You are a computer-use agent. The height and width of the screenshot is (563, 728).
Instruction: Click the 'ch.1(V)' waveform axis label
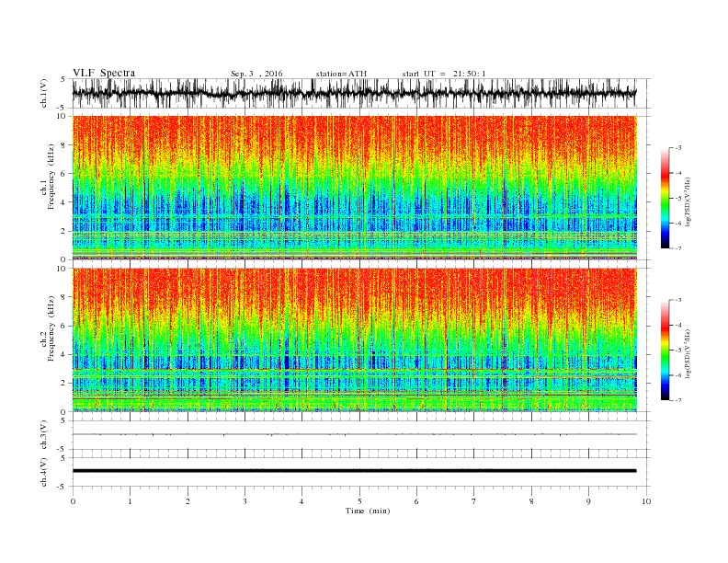(x=44, y=93)
